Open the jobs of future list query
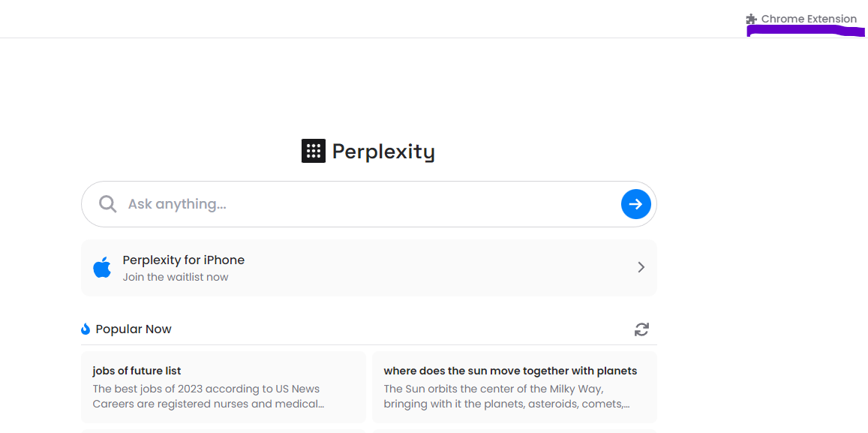 coord(137,371)
